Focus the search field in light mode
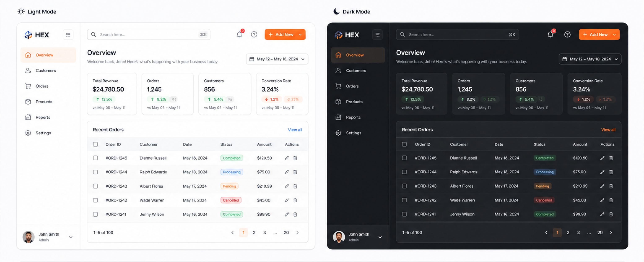 [148, 35]
